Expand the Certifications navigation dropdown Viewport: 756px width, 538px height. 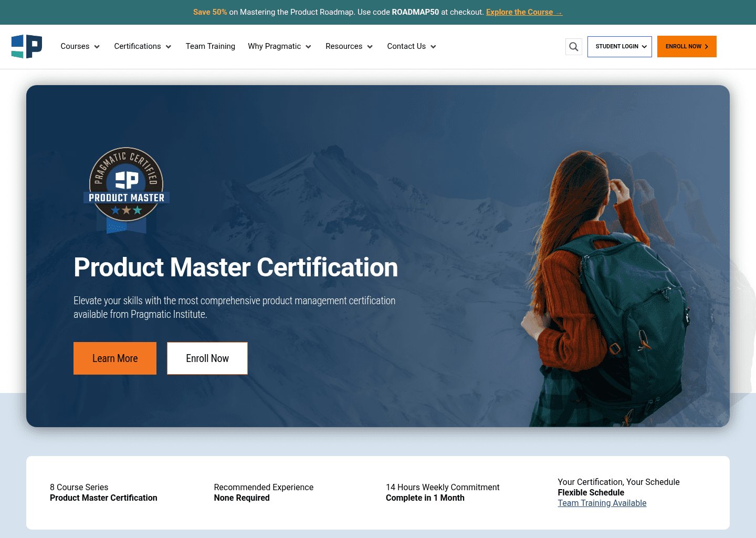click(142, 46)
